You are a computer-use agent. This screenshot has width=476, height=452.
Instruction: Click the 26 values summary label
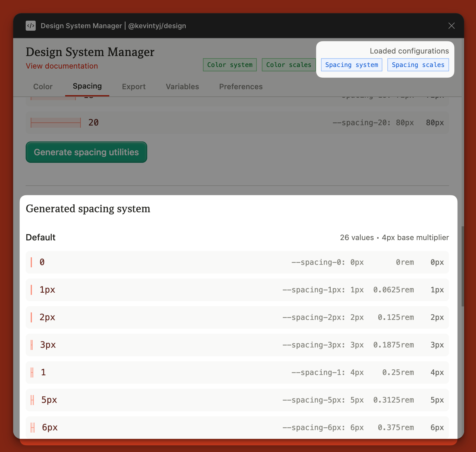[x=394, y=238]
